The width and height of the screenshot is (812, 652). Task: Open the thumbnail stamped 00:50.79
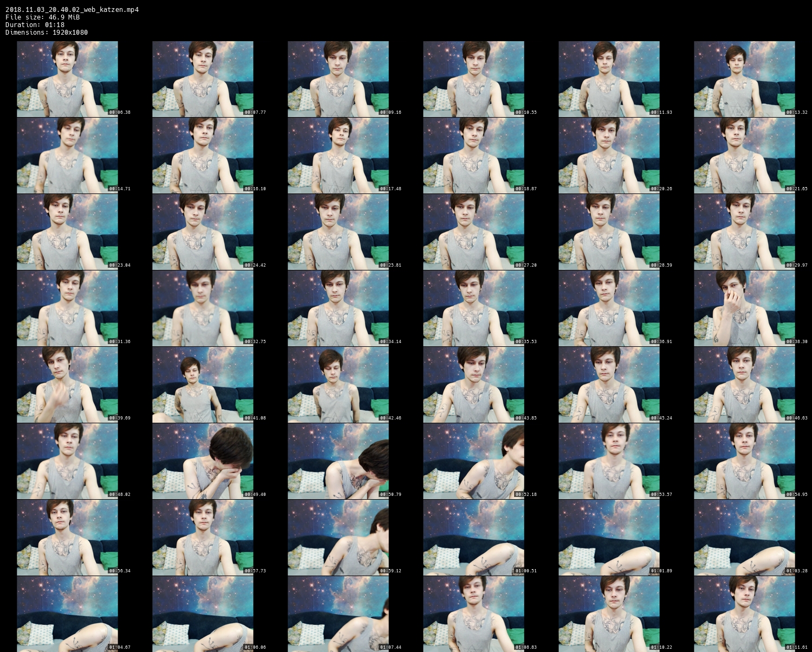(x=338, y=461)
